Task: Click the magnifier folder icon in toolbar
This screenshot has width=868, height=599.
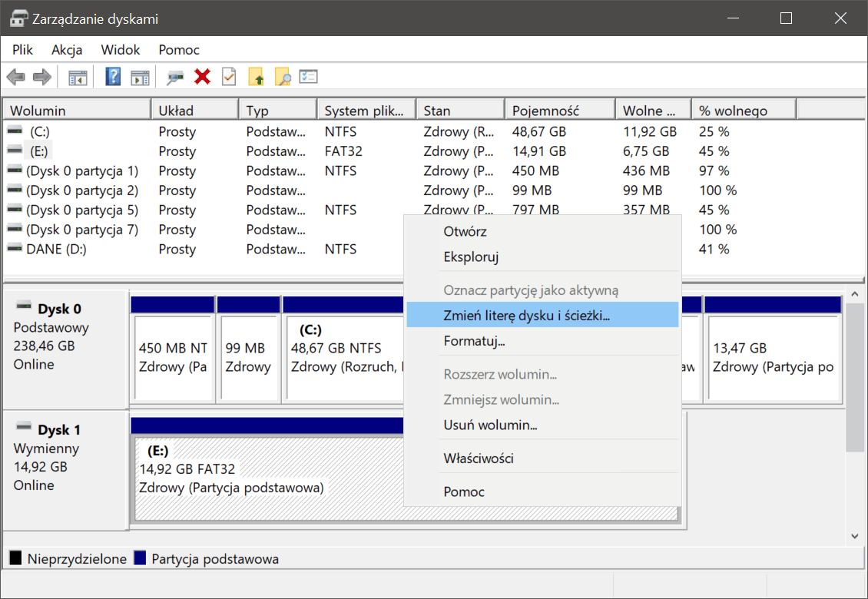Action: [283, 77]
